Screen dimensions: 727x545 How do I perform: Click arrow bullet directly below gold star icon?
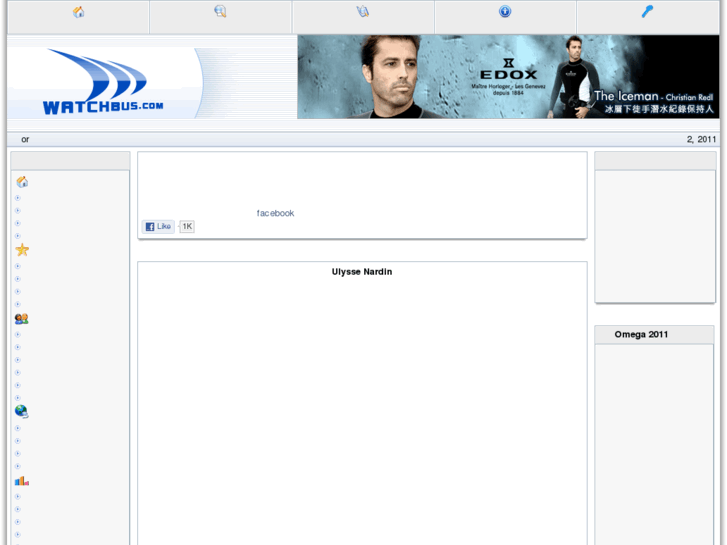pos(18,266)
